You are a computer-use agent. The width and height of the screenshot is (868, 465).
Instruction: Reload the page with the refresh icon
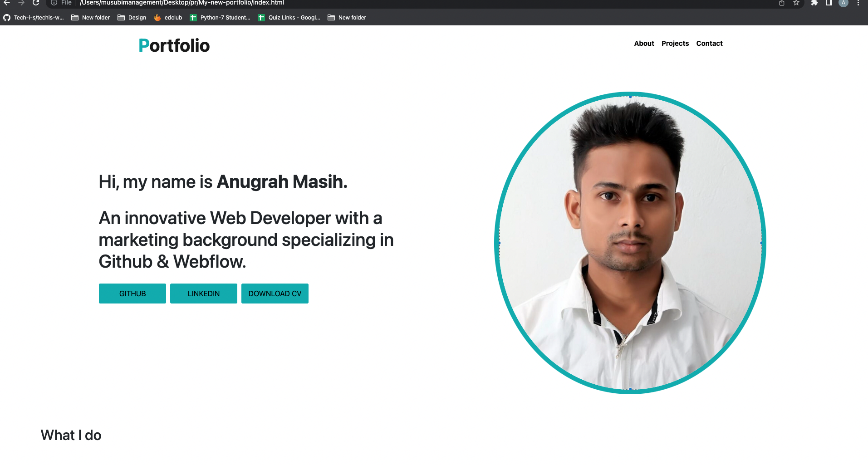36,3
